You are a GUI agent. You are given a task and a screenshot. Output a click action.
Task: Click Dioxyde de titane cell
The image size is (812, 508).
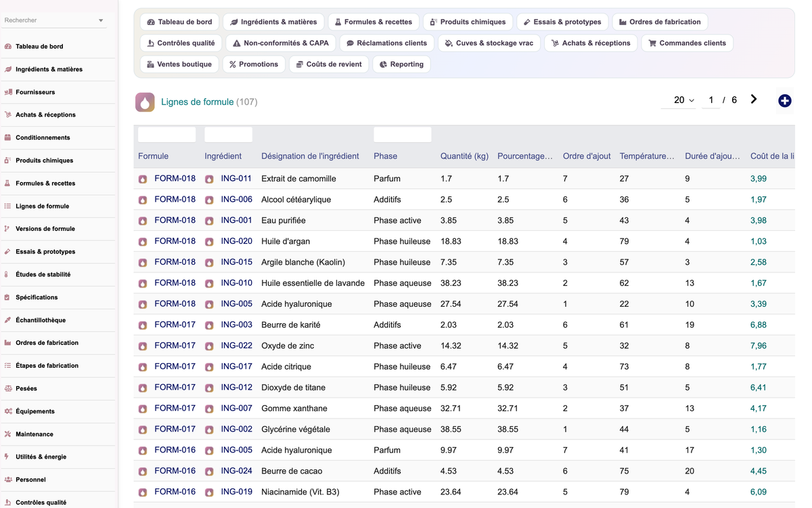pyautogui.click(x=294, y=387)
